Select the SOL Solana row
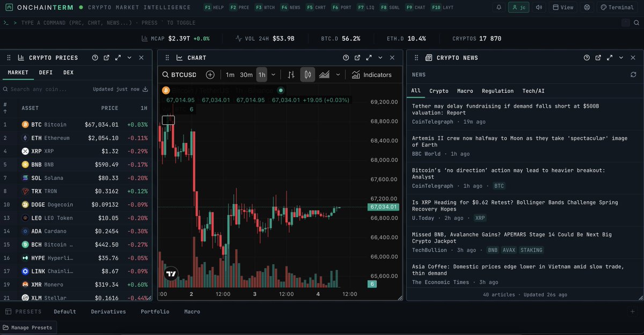644x335 pixels. click(76, 178)
